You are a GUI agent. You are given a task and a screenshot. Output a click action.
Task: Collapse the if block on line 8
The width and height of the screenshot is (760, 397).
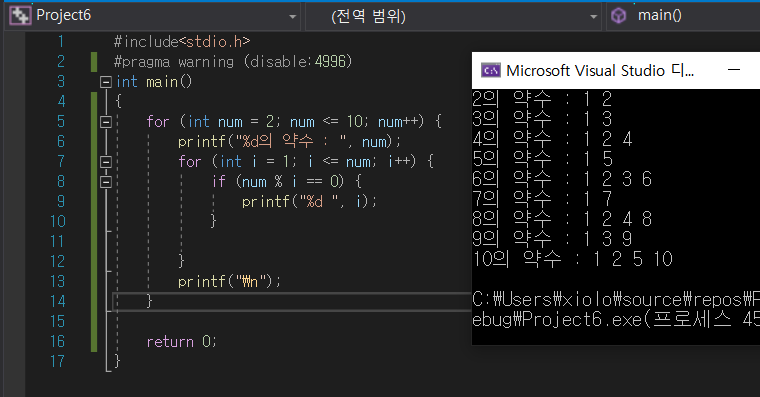point(106,182)
